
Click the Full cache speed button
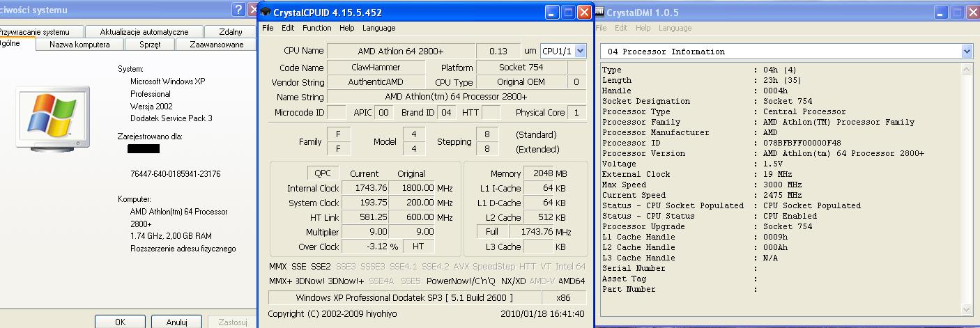click(x=492, y=232)
